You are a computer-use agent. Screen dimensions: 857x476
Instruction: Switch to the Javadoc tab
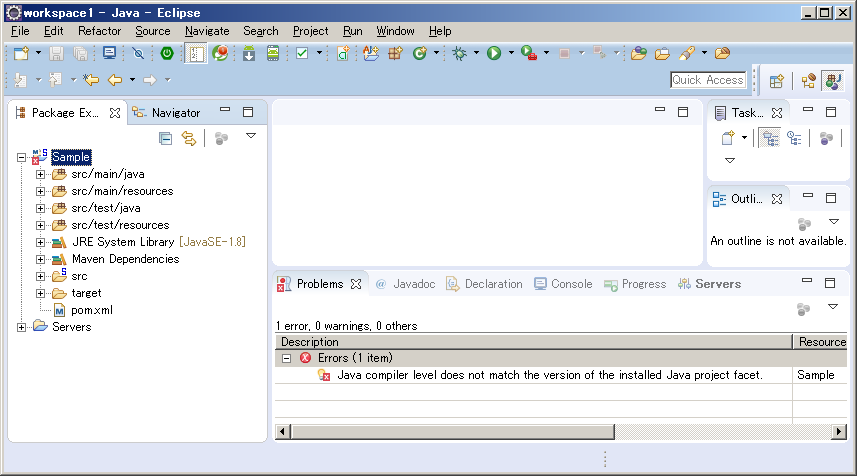click(406, 284)
